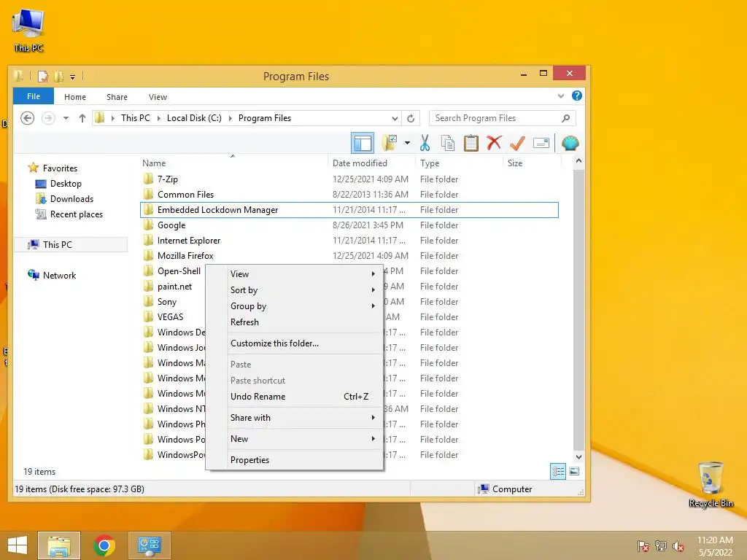Click the Up one level arrow
This screenshot has width=747, height=560.
(x=82, y=118)
